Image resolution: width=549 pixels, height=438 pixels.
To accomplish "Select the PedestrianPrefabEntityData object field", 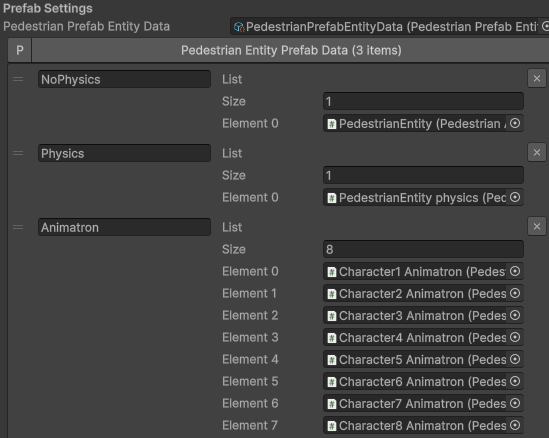I will click(x=389, y=26).
